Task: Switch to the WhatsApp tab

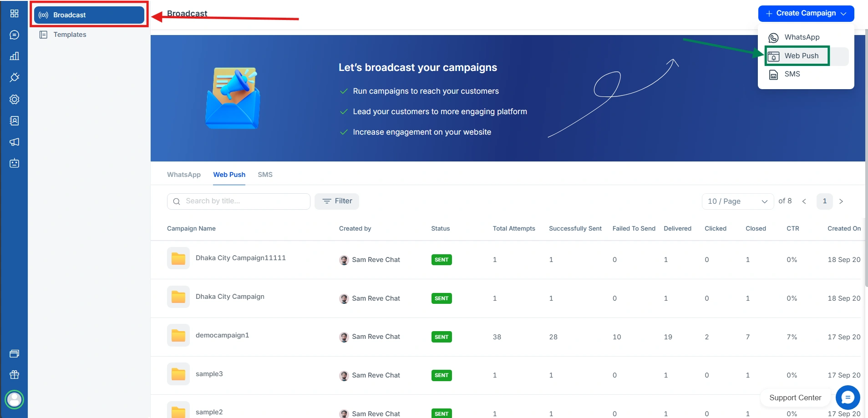Action: coord(183,175)
